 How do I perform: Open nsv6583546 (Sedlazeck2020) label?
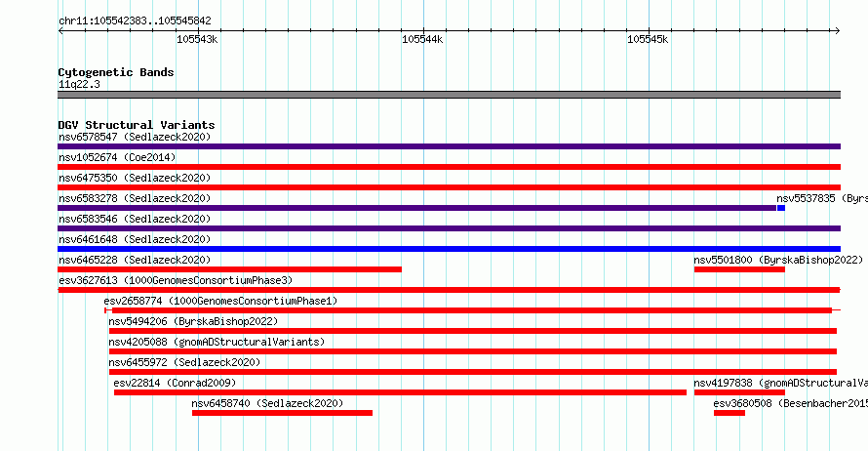[135, 219]
